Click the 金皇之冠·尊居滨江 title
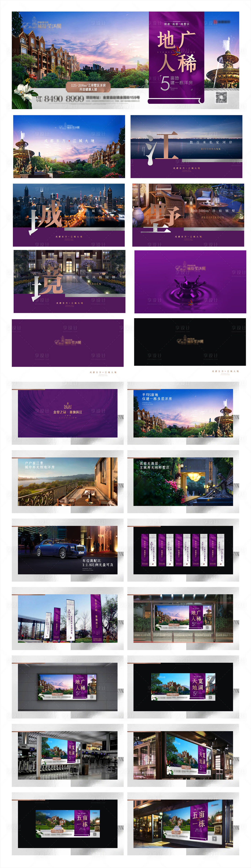The width and height of the screenshot is (251, 868). [68, 412]
